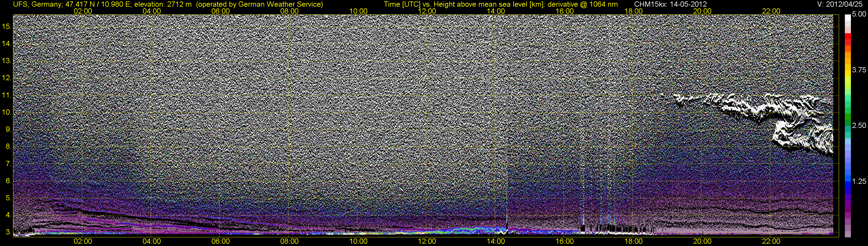
Task: Click the 15. height axis label
Action: click(7, 27)
